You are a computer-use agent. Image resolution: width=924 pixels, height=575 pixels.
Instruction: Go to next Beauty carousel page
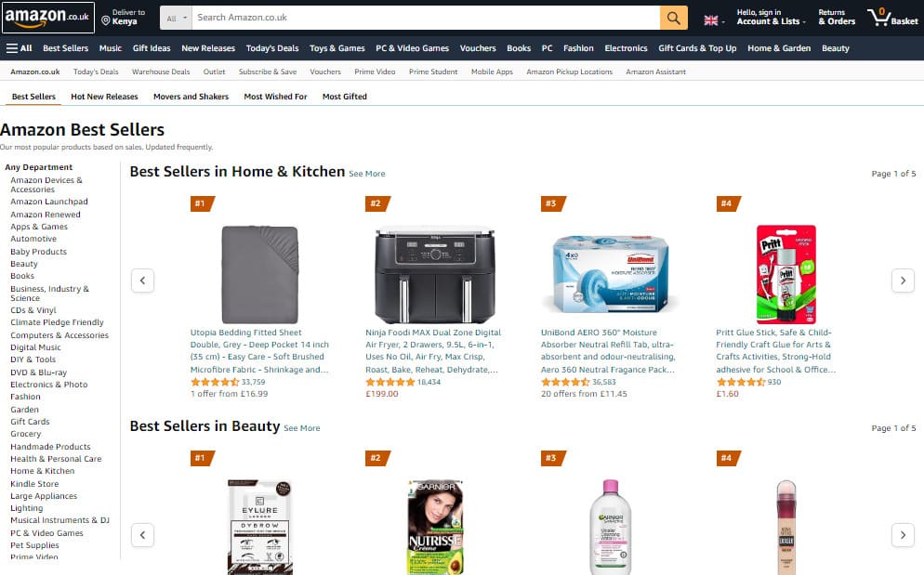(903, 535)
